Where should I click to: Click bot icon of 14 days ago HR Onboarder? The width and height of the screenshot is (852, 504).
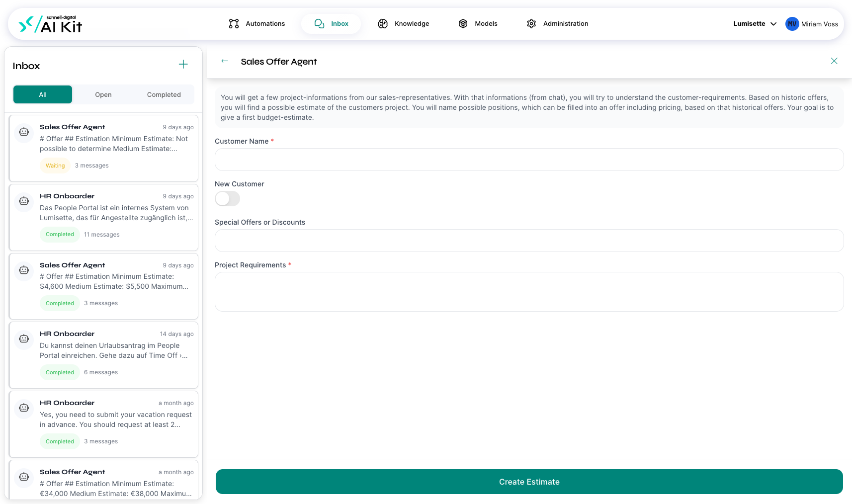click(x=24, y=338)
